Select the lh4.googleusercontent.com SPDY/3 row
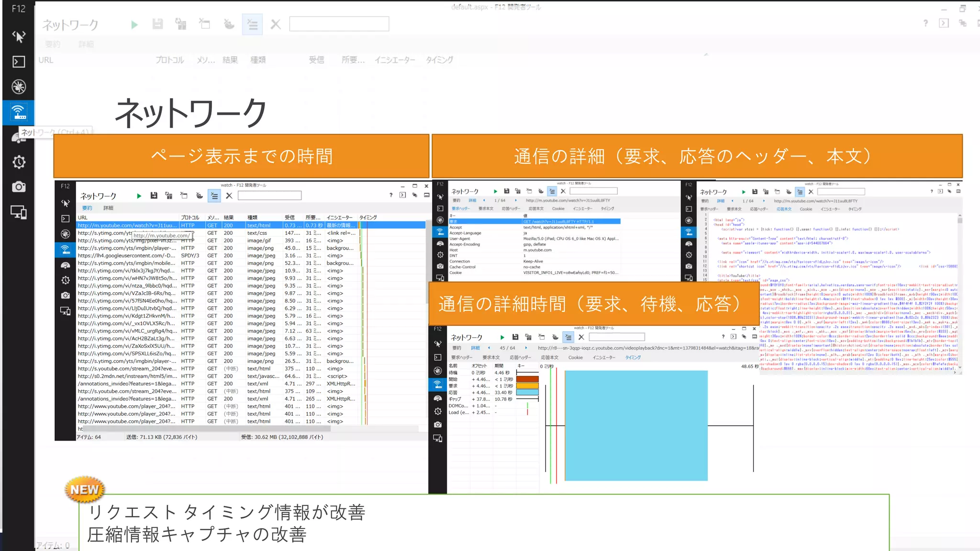The width and height of the screenshot is (980, 551). (x=251, y=255)
